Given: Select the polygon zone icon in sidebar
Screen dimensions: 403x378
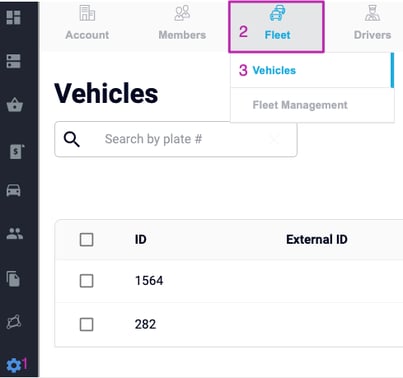Looking at the screenshot, I should point(14,322).
